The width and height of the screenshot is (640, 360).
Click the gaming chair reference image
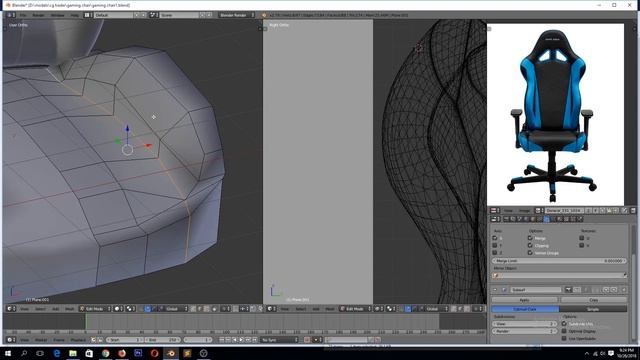tap(556, 115)
